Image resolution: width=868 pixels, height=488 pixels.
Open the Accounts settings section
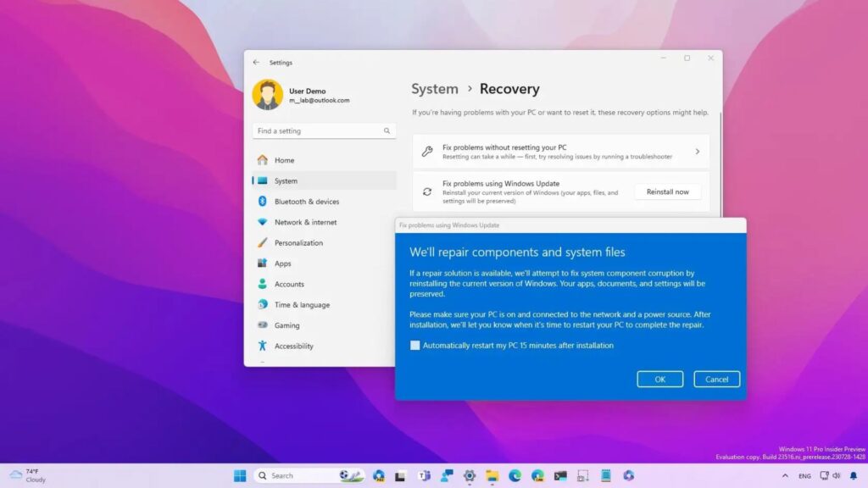(x=289, y=285)
